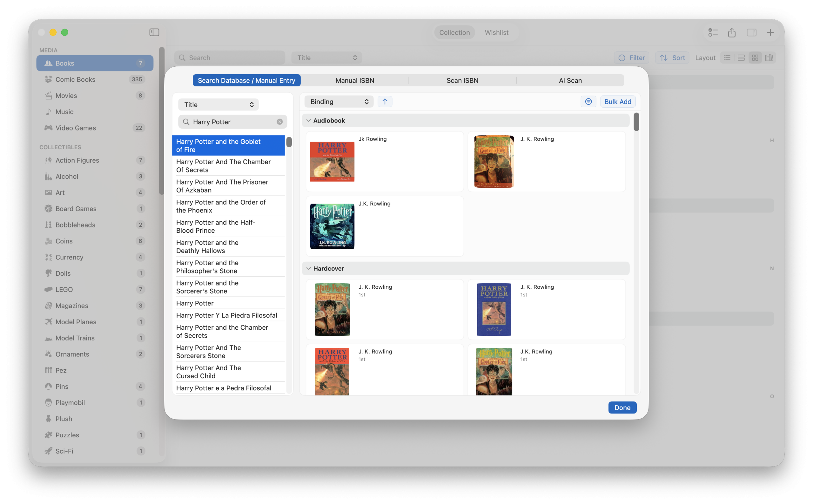Switch to the Scan ISBN tab
Image resolution: width=813 pixels, height=504 pixels.
click(462, 80)
